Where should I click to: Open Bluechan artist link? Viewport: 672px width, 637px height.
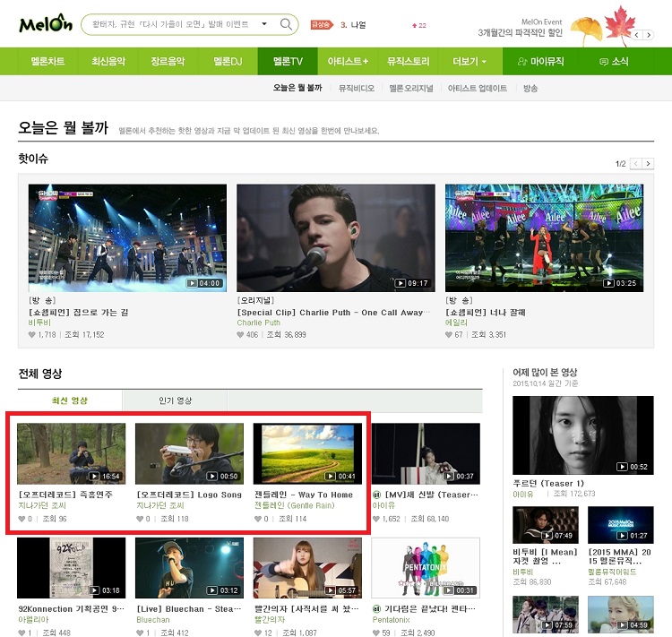click(x=153, y=620)
